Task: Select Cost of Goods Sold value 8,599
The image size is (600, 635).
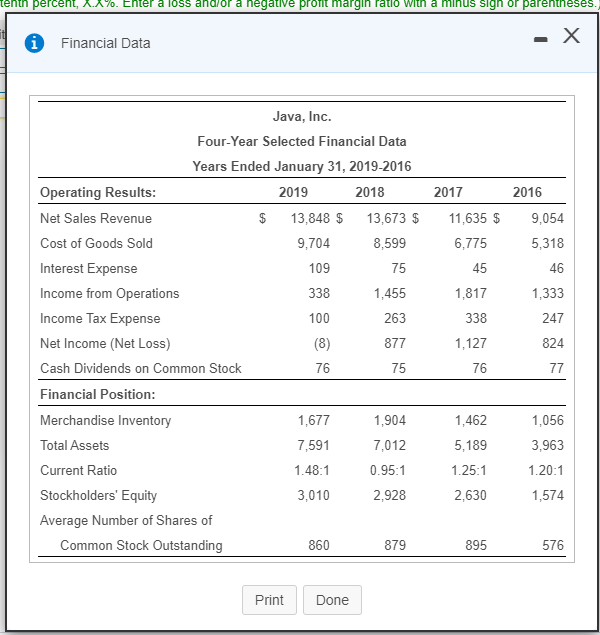Action: click(389, 243)
